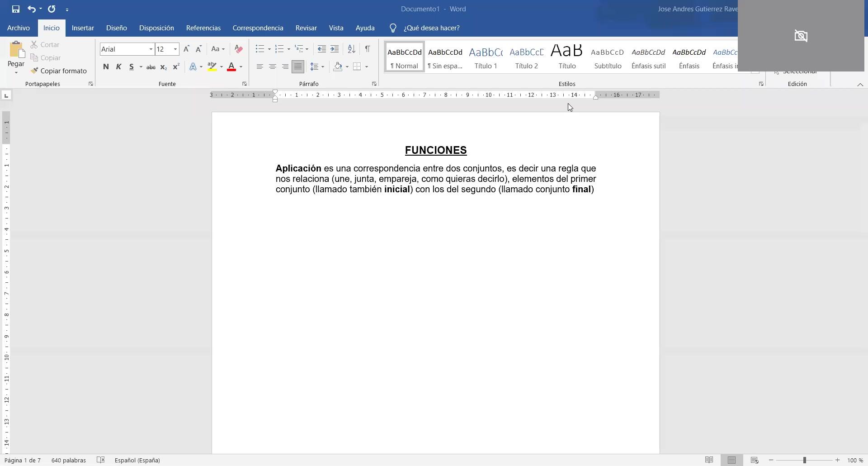Click the Clear Formatting eraser icon
The height and width of the screenshot is (466, 868).
(x=239, y=49)
